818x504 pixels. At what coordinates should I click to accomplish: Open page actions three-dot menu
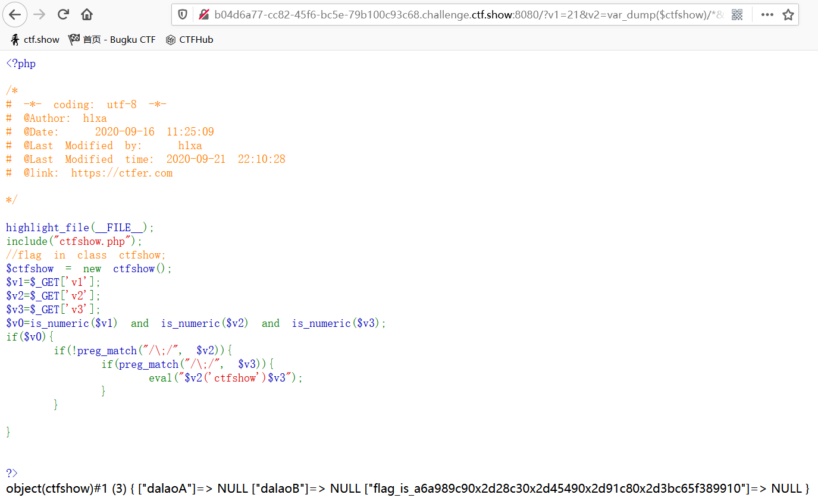(767, 14)
